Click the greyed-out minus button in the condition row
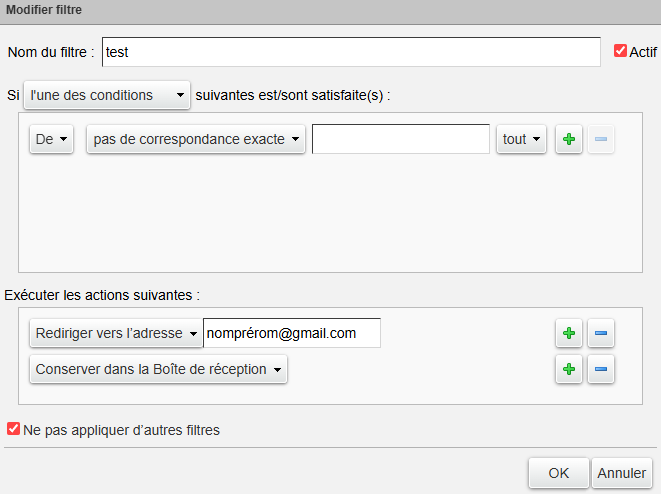 point(601,140)
